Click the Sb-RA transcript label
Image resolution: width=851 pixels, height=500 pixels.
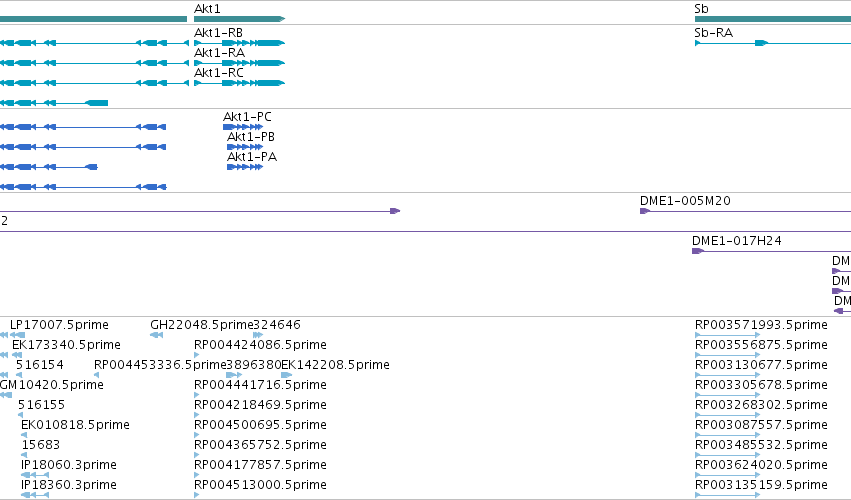pos(714,33)
